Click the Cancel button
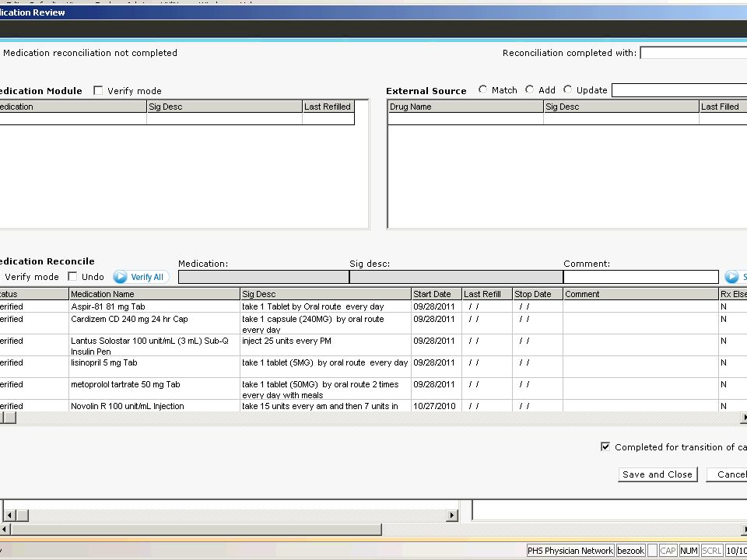 [727, 474]
